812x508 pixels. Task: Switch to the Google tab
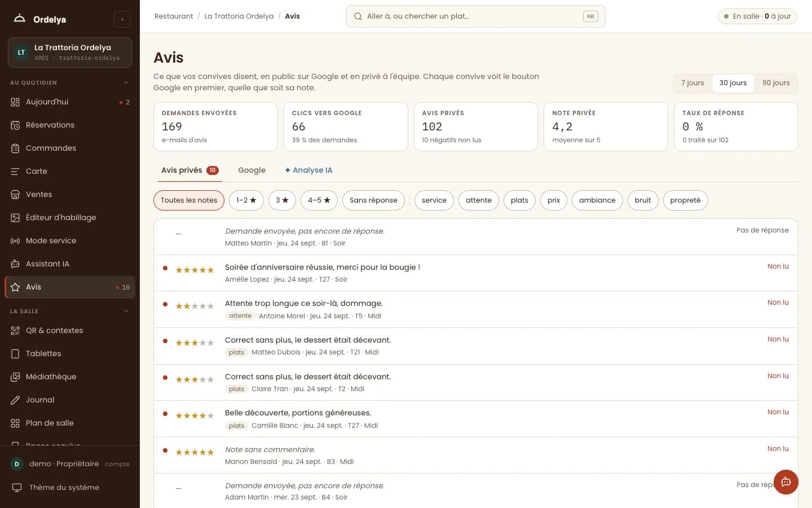point(251,170)
